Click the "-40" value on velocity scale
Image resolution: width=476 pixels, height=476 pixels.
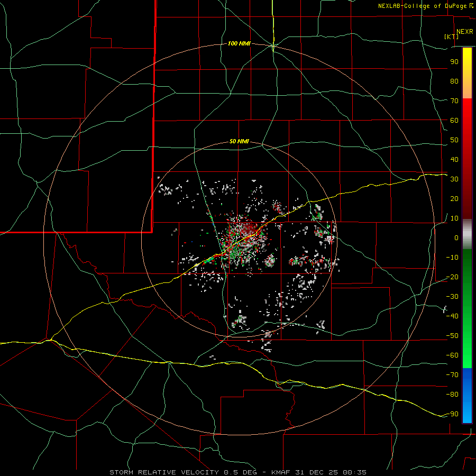452,316
